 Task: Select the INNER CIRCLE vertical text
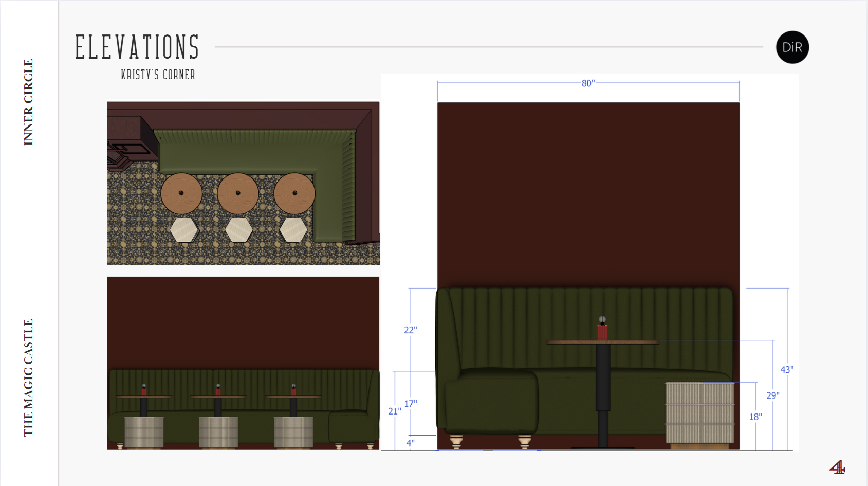[x=28, y=102]
